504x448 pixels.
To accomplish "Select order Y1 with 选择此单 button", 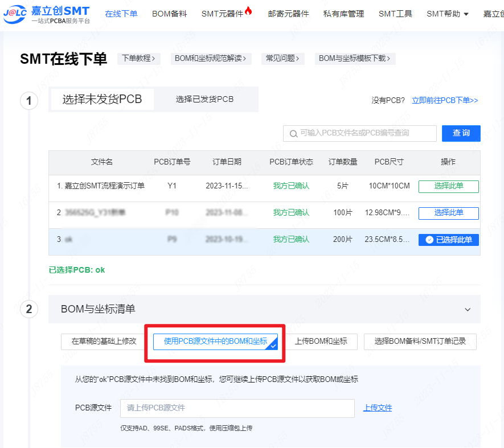I will coord(448,186).
